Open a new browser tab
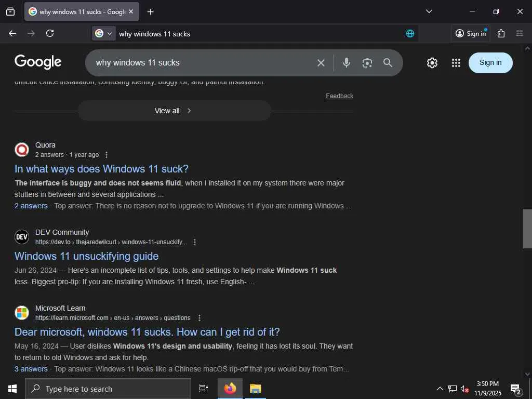Image resolution: width=532 pixels, height=399 pixels. coord(150,12)
